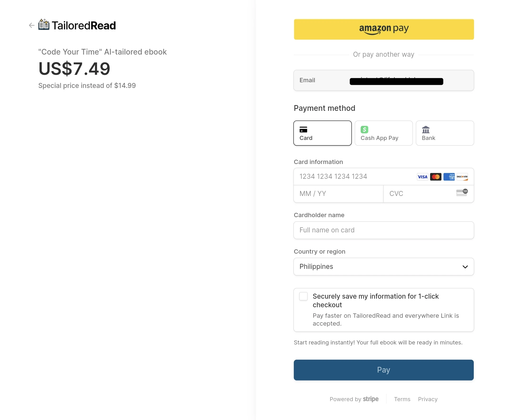Open the Country or region dropdown
This screenshot has width=524, height=420.
(383, 266)
